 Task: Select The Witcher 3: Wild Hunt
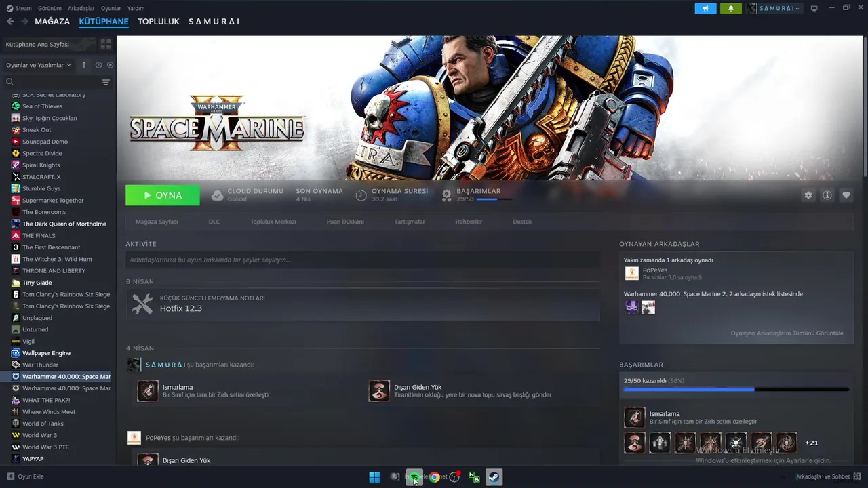58,259
